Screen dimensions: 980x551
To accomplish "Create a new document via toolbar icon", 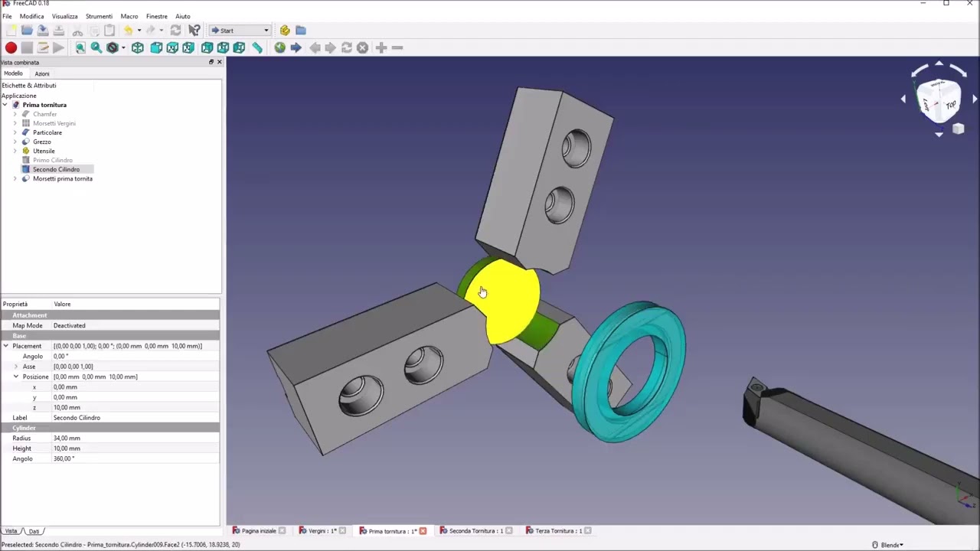I will (11, 31).
